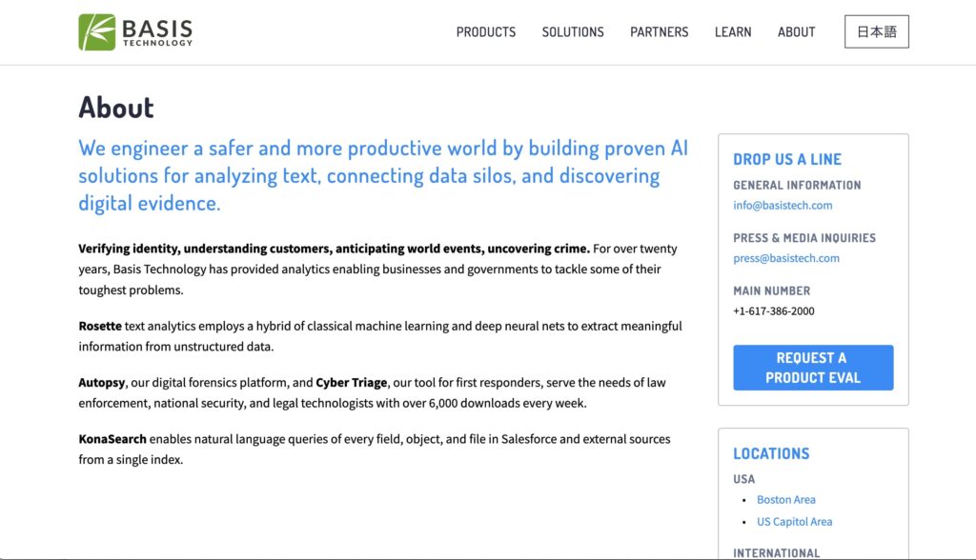Click the LOCATIONS sidebar heading

click(x=771, y=454)
